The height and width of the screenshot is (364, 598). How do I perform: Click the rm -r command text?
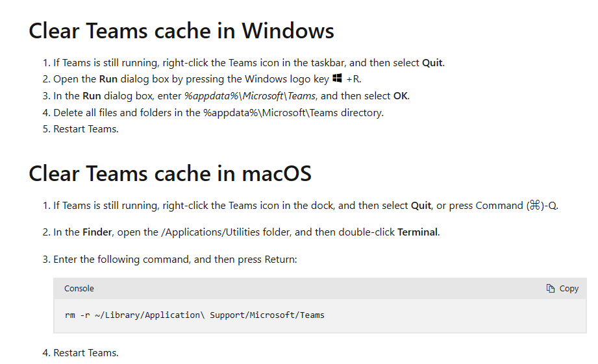195,315
